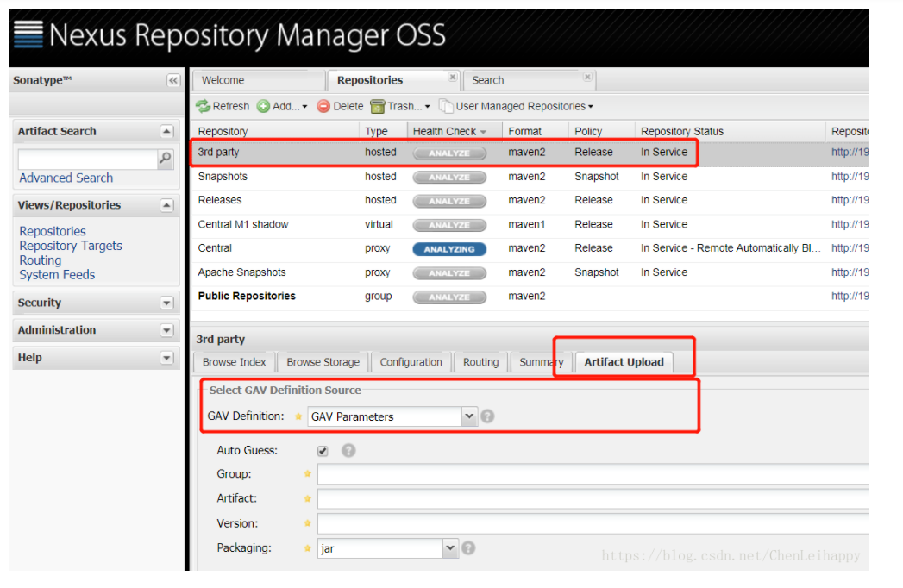Click help icon next to Packaging
The image size is (903, 588).
(468, 548)
